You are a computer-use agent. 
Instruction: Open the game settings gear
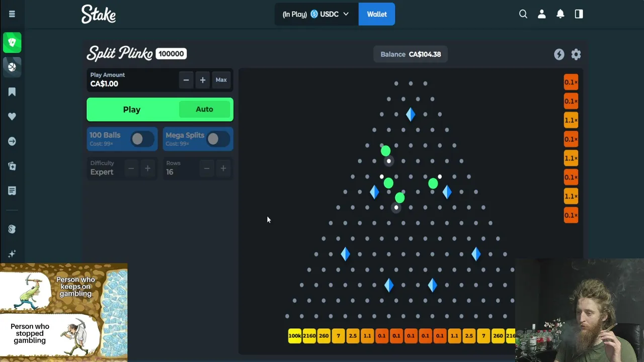(576, 54)
